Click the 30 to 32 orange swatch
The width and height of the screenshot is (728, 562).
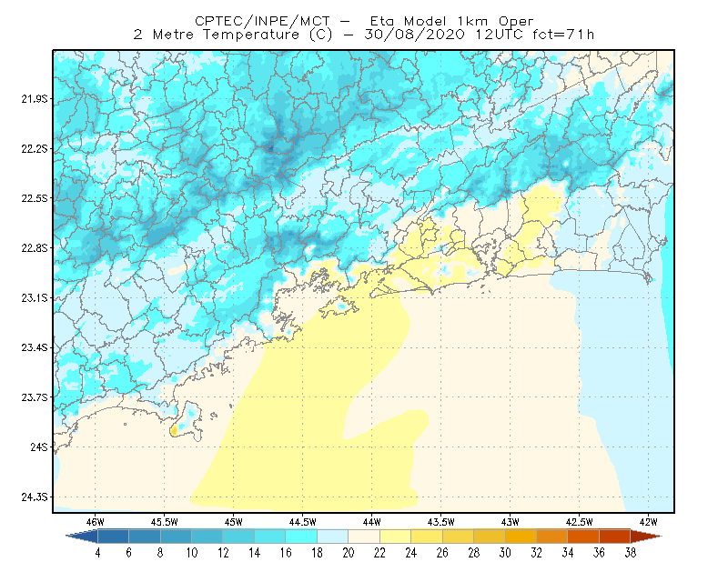(x=521, y=537)
